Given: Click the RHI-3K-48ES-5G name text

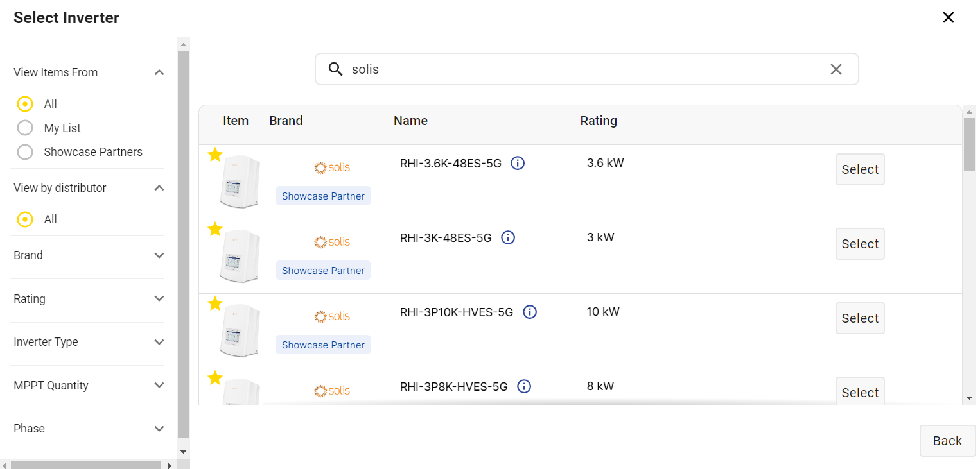Looking at the screenshot, I should point(446,237).
